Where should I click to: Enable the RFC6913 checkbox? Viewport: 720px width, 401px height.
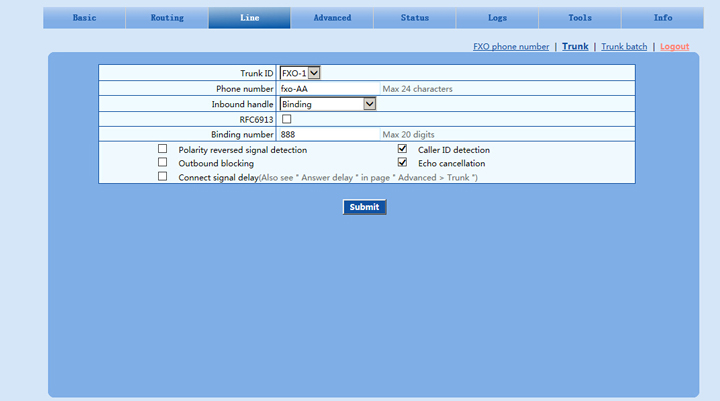click(x=286, y=119)
